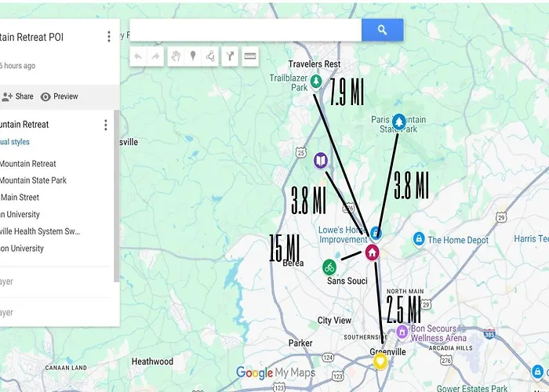Choose the add marker tool

[193, 56]
